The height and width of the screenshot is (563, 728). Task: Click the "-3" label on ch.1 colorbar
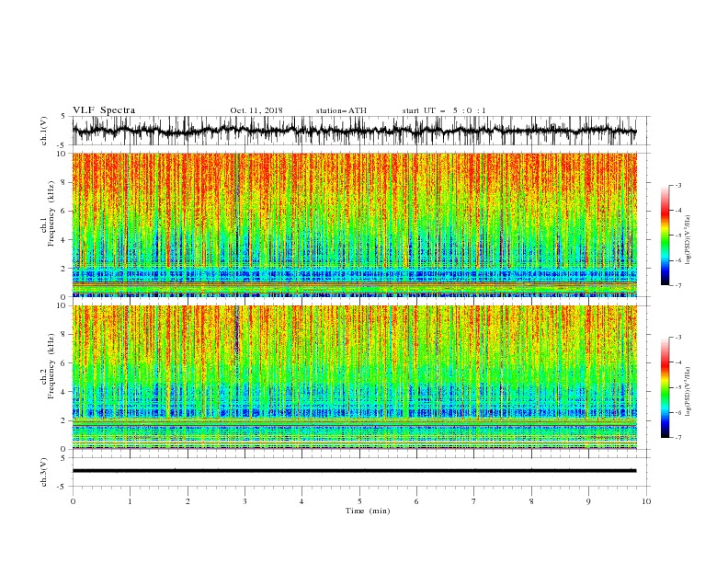coord(677,185)
